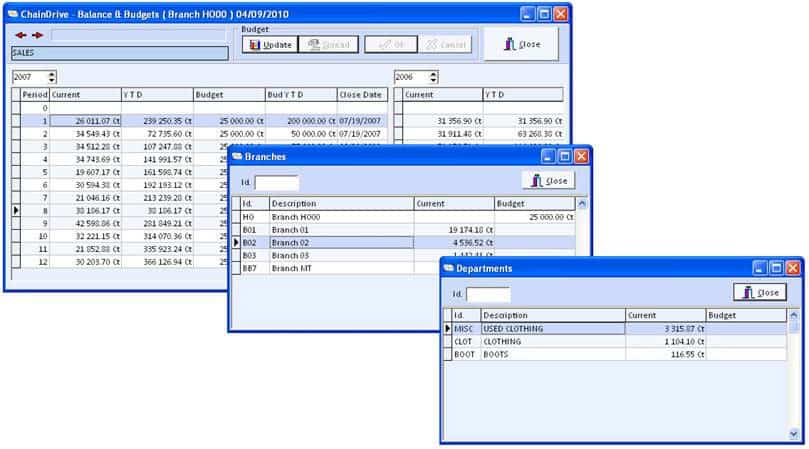Close the Balance & Budgets window via Close button
Viewport: 809px width, 449px height.
click(x=521, y=44)
